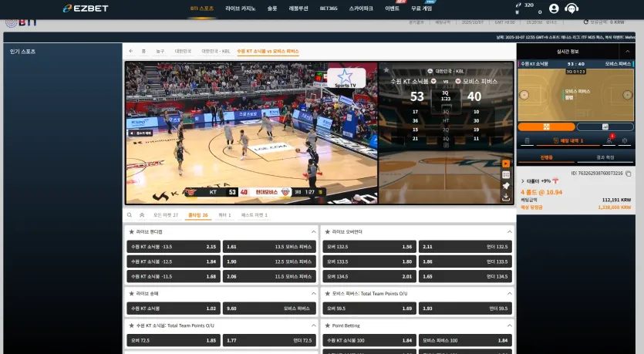Open the scoreboard stats icon
Viewport: 644px width, 354px height.
point(506,174)
